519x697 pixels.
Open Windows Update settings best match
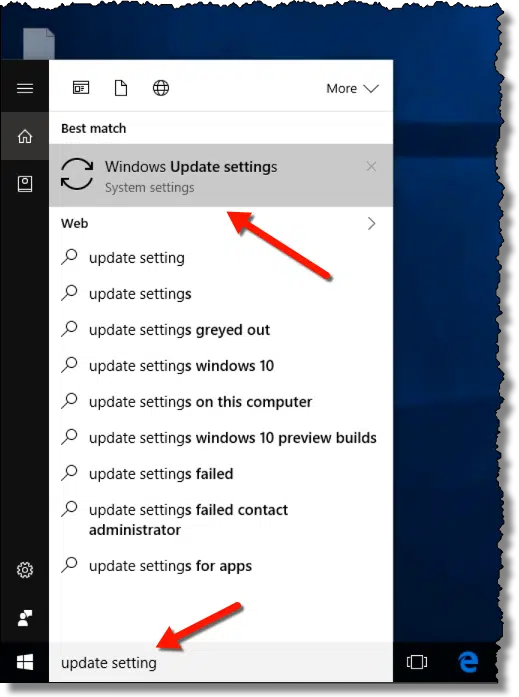click(x=221, y=175)
